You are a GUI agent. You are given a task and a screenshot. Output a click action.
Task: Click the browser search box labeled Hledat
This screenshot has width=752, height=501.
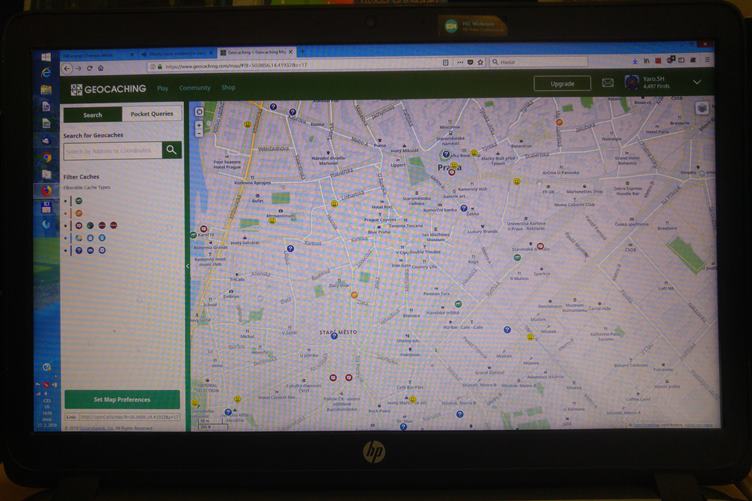[539, 62]
